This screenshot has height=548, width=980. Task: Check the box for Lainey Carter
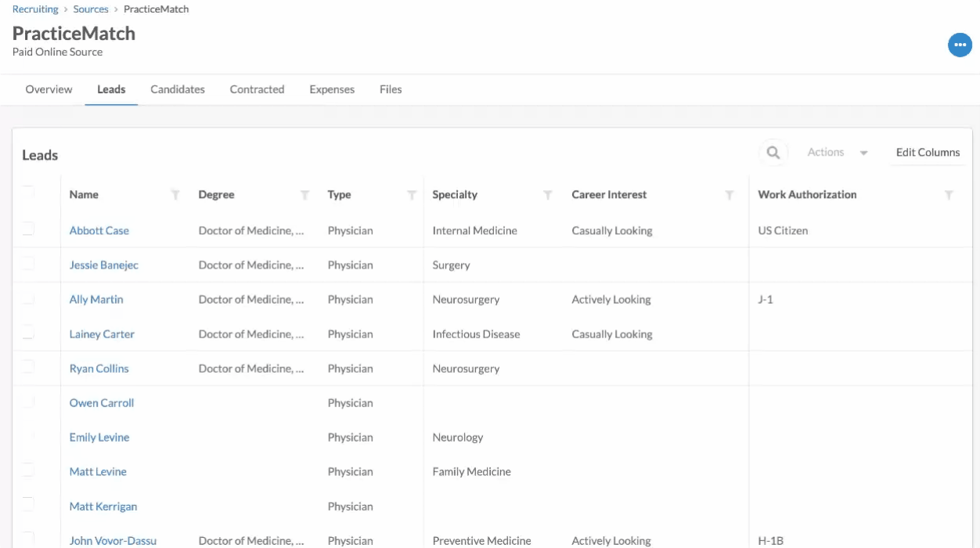(28, 332)
